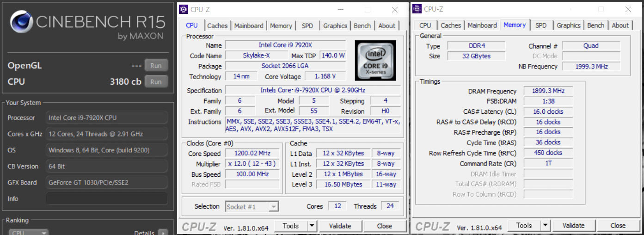The image size is (644, 235).
Task: Click the memory size '32 GBytes' value
Action: (x=476, y=56)
